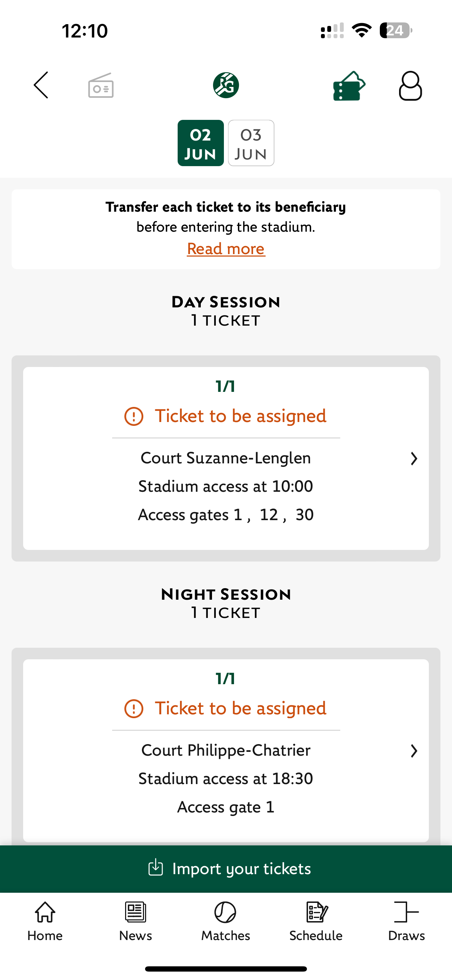Tap the night session warning icon
This screenshot has height=980, width=452.
(x=134, y=709)
